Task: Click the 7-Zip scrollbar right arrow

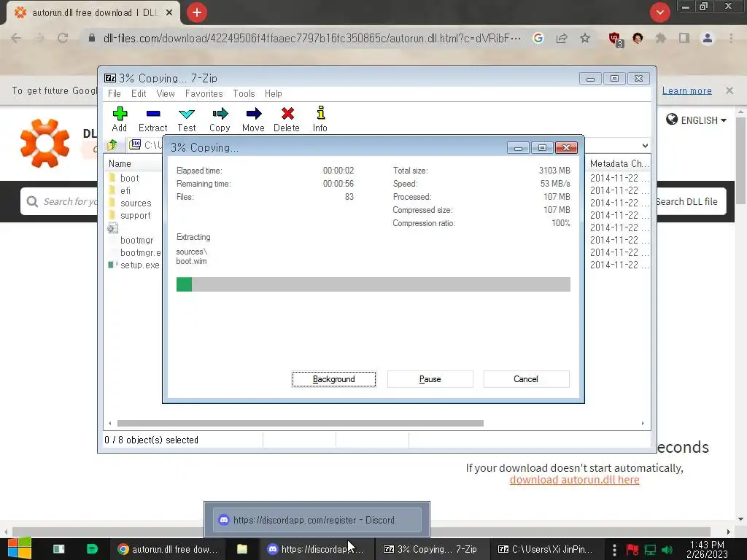Action: [x=643, y=423]
